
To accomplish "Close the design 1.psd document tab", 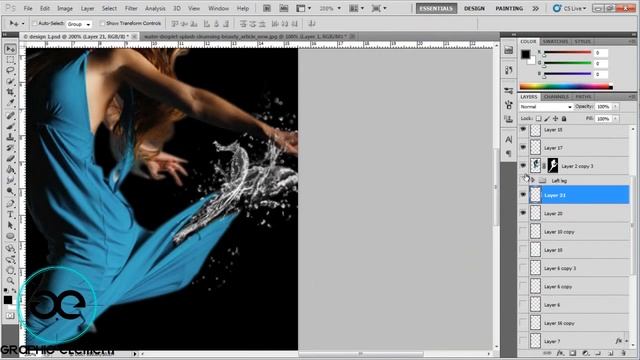I will click(134, 37).
